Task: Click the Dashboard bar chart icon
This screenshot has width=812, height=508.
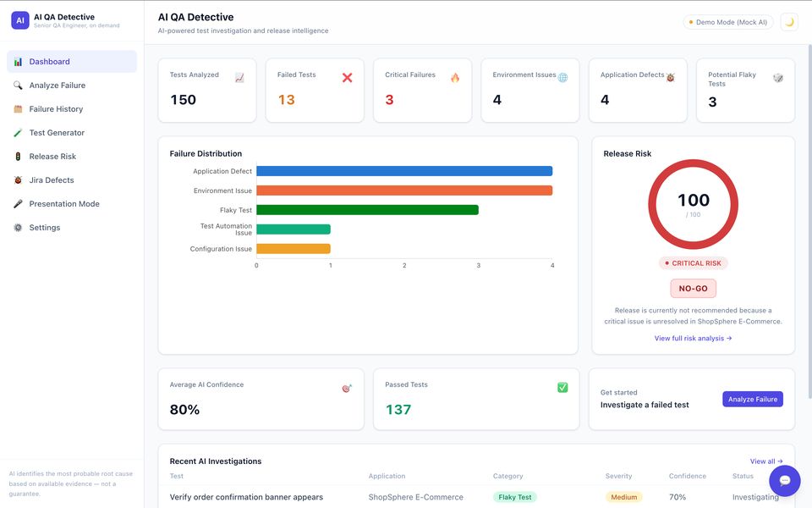Action: 18,62
